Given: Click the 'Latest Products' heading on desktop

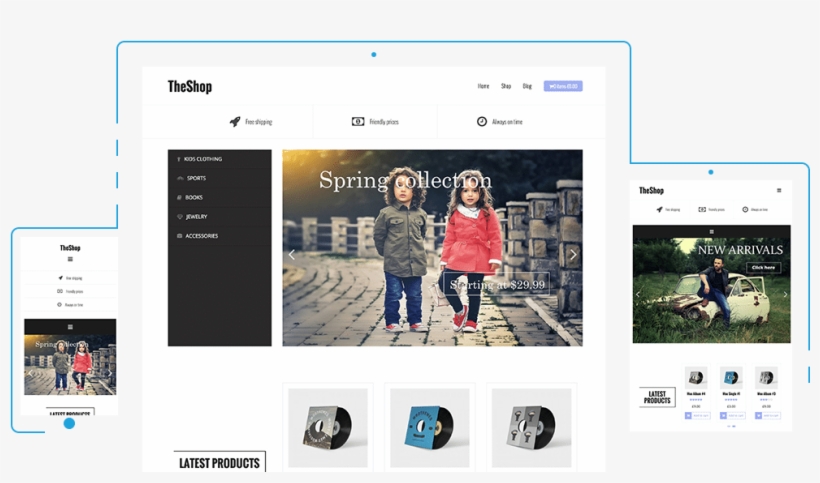Looking at the screenshot, I should tap(220, 463).
